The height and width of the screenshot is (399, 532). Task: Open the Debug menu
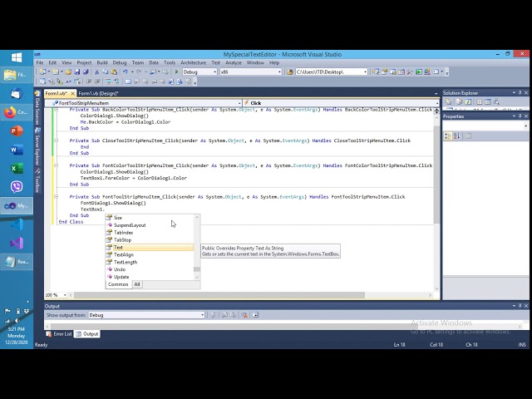[x=120, y=63]
